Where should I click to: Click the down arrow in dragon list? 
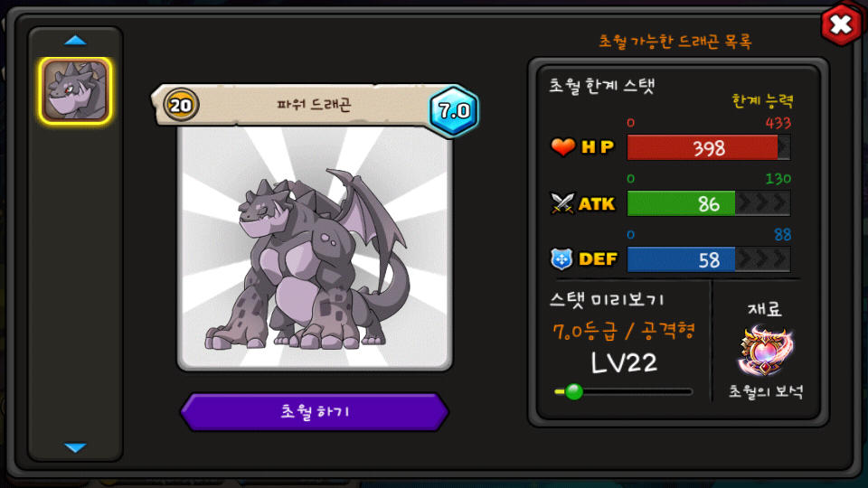coord(75,447)
